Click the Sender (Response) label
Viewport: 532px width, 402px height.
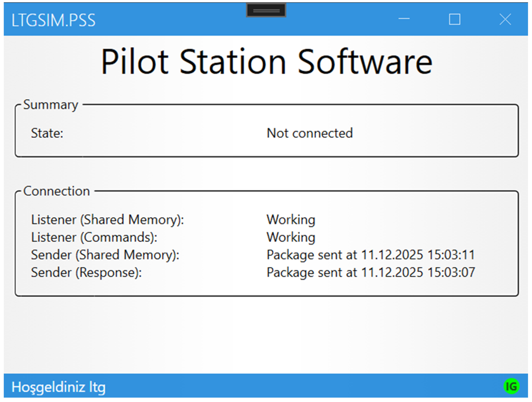pos(86,273)
